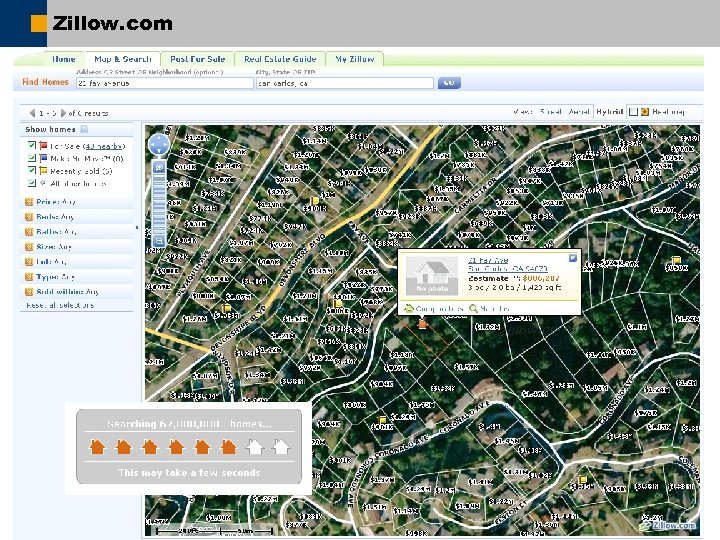
Task: Click the San Carlos, CA link in popup
Action: click(507, 268)
